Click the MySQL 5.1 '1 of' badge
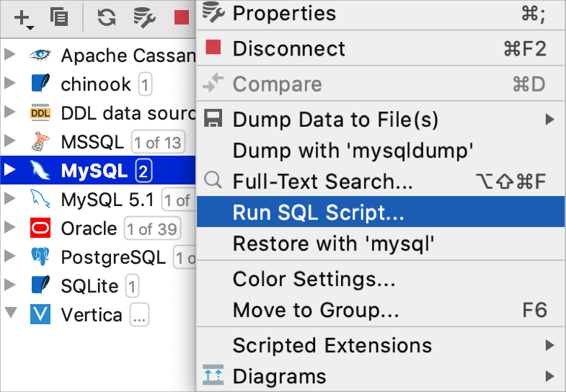The width and height of the screenshot is (566, 392). (178, 200)
